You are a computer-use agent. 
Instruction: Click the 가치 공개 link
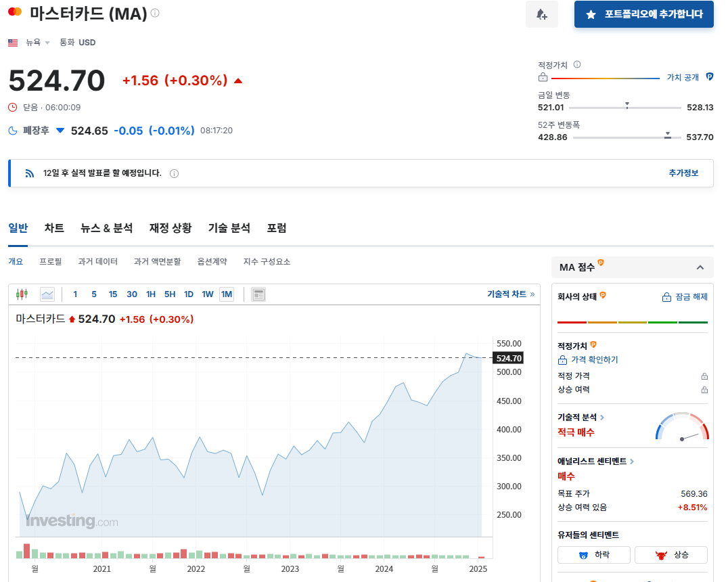(683, 77)
